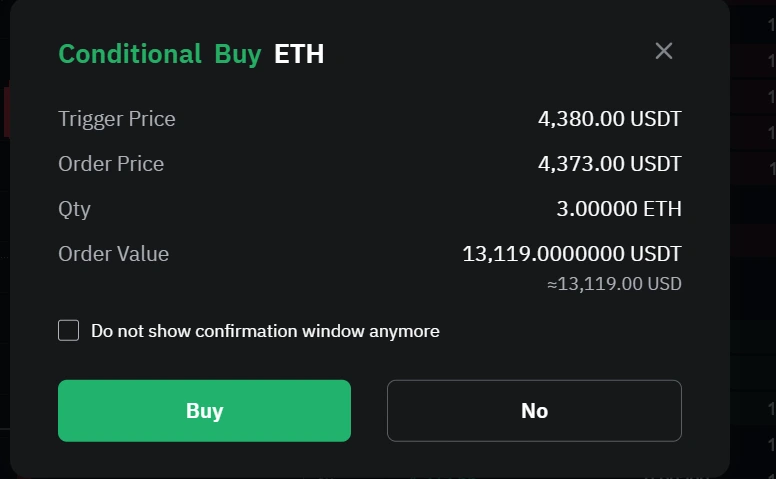Select the 4,373.00 USDT order price value
The width and height of the screenshot is (776, 479).
[x=609, y=164]
